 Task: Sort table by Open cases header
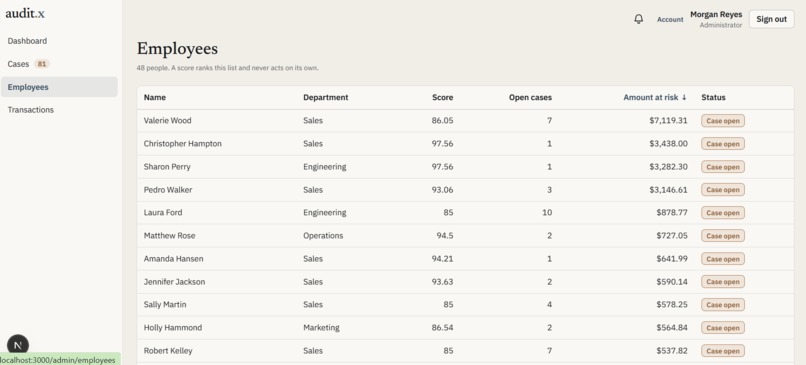pyautogui.click(x=530, y=97)
